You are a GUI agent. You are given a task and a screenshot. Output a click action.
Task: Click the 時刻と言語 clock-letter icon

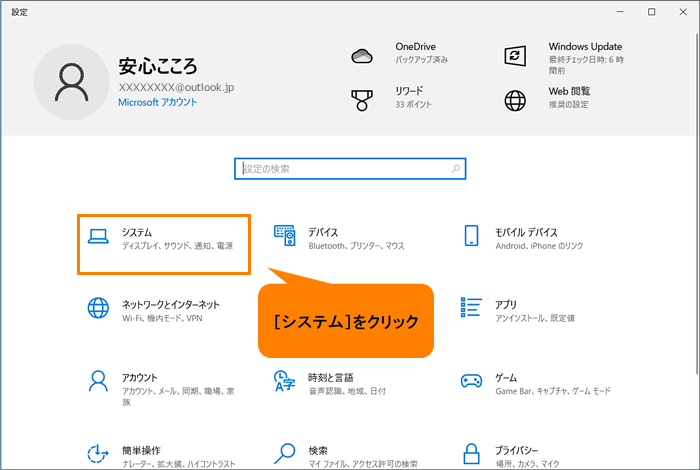[284, 381]
